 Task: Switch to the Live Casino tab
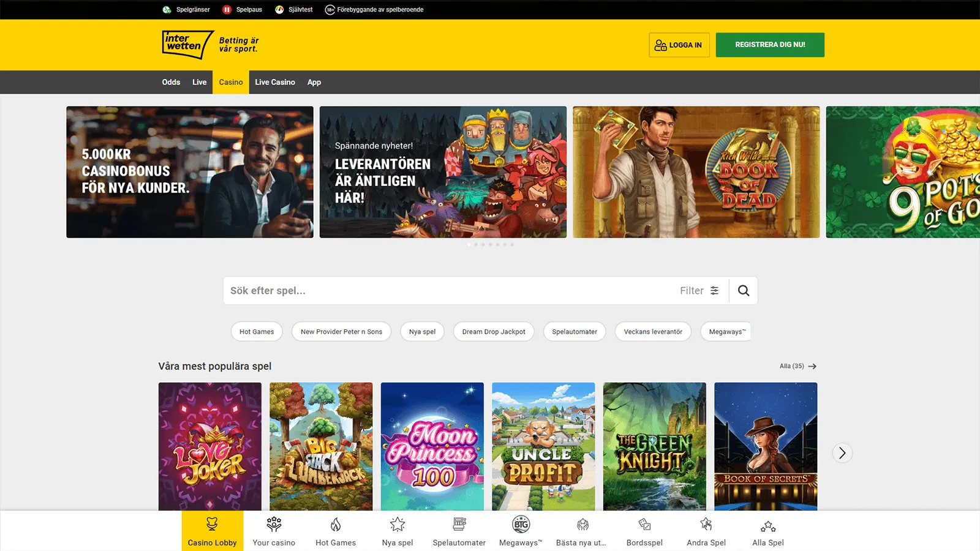[275, 82]
